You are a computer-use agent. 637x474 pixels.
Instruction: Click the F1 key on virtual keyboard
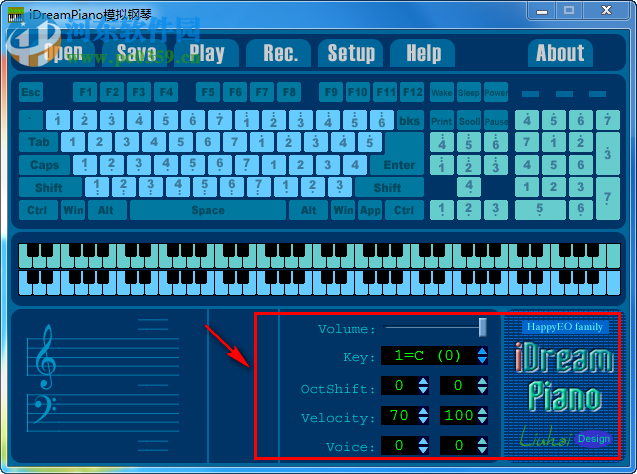[85, 92]
